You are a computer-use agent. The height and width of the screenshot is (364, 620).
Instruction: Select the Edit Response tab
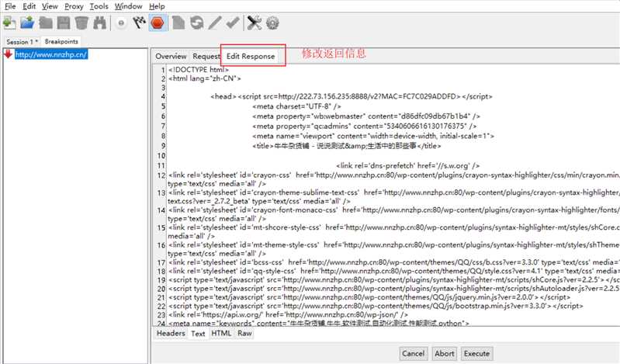point(251,56)
